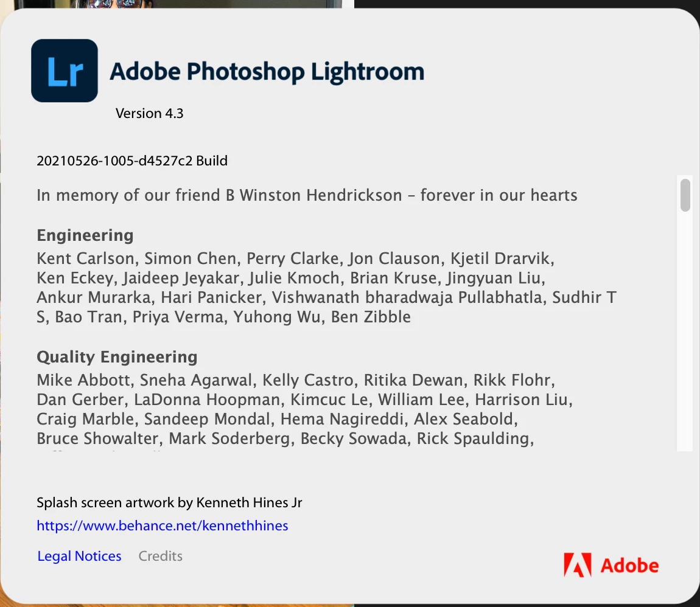The height and width of the screenshot is (607, 700).
Task: Click the Adobe logo in corner
Action: pos(611,565)
